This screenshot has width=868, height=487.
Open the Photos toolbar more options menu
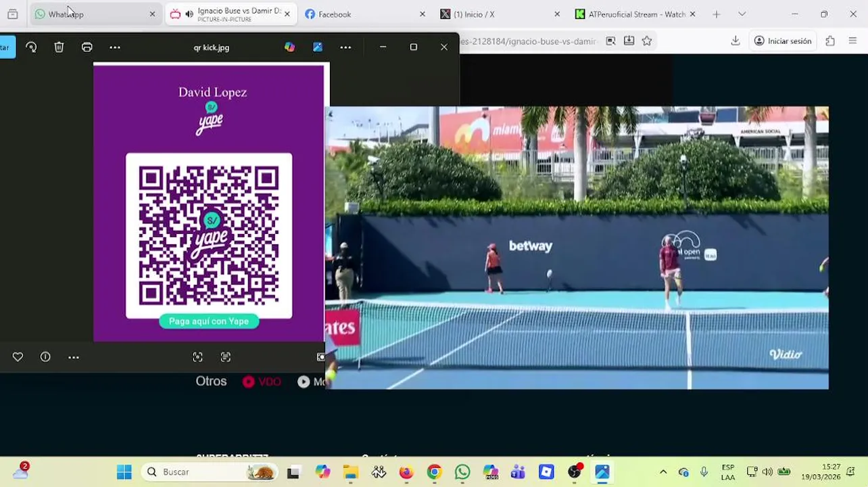tap(115, 47)
